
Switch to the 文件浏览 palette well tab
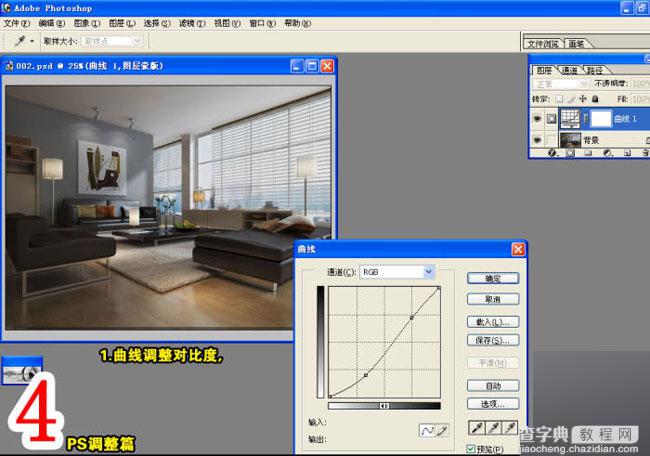tap(543, 44)
